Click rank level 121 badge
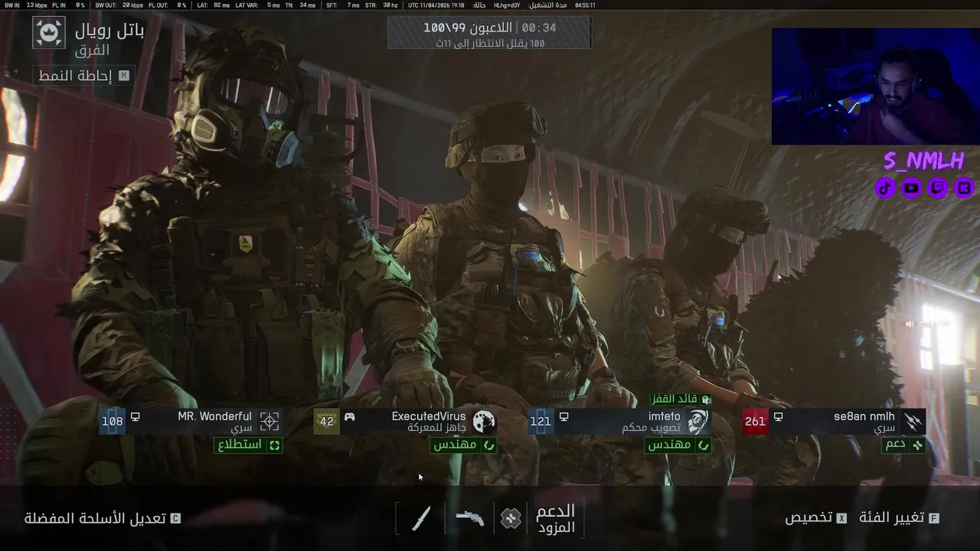The width and height of the screenshot is (980, 551). coord(541,421)
